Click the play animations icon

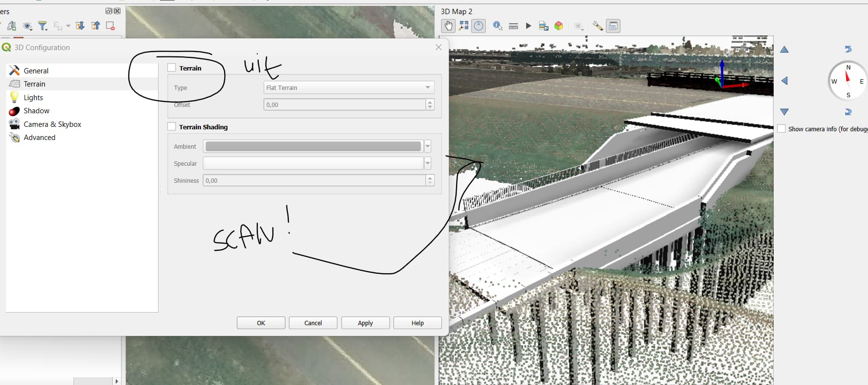(x=529, y=26)
